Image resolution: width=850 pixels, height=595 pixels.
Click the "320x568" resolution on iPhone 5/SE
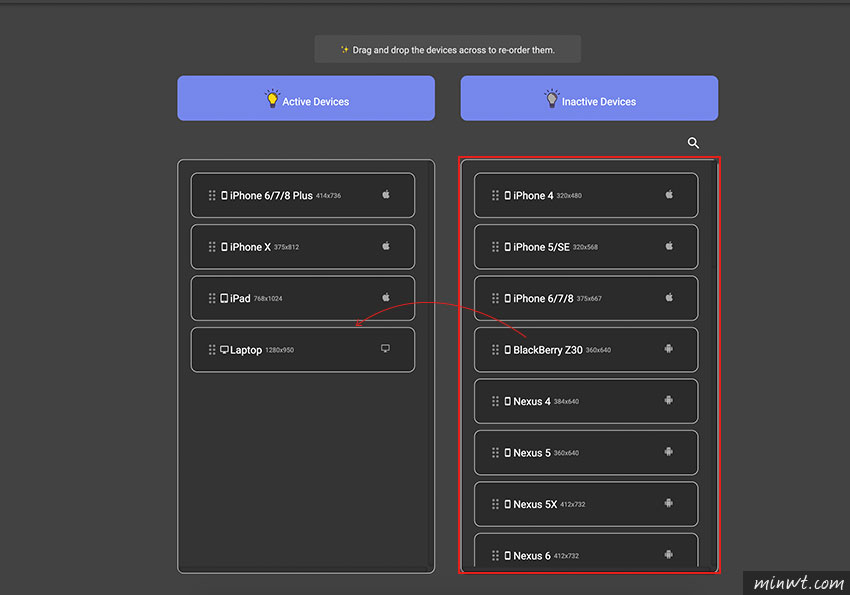pyautogui.click(x=585, y=248)
